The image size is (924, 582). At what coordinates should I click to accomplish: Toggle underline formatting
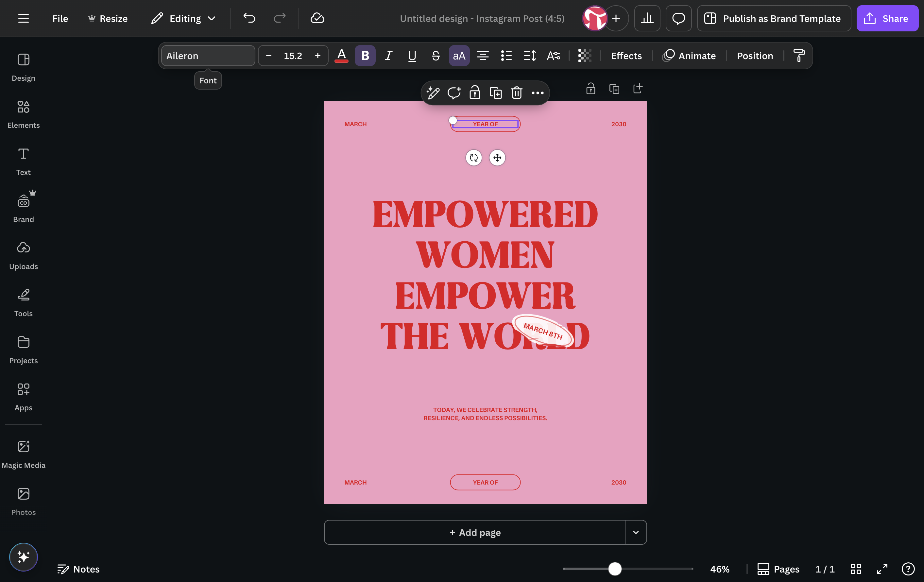(412, 56)
